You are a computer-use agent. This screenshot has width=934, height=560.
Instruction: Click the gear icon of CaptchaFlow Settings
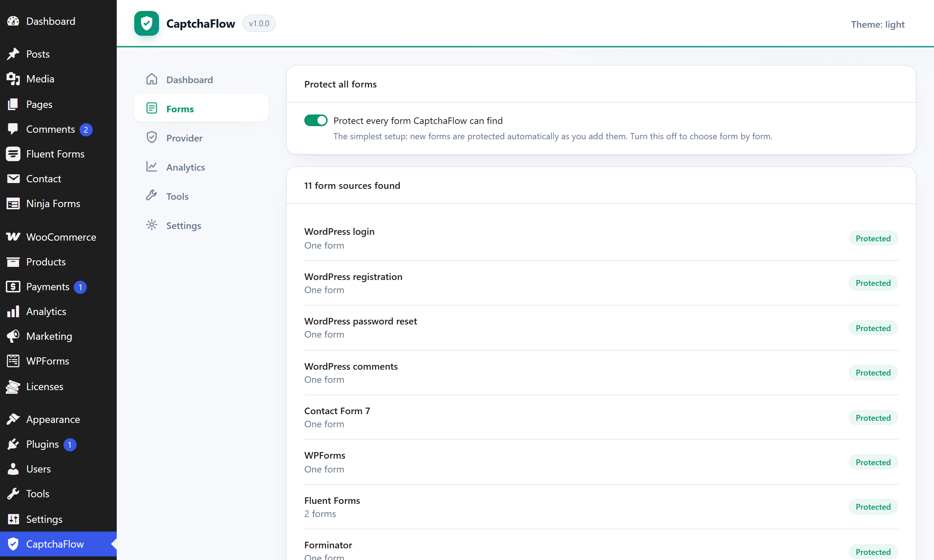(152, 225)
